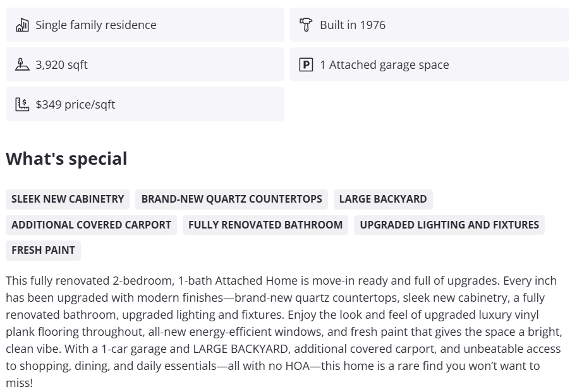Select the Built in 1976 label

(352, 25)
